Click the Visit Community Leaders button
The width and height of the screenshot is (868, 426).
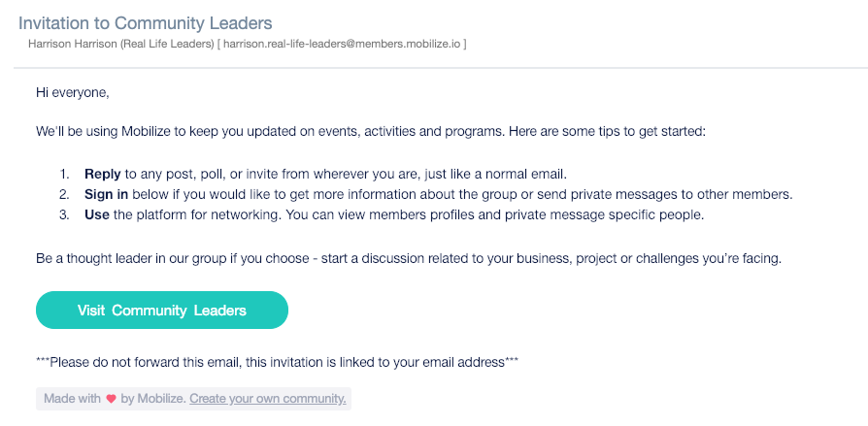point(161,310)
